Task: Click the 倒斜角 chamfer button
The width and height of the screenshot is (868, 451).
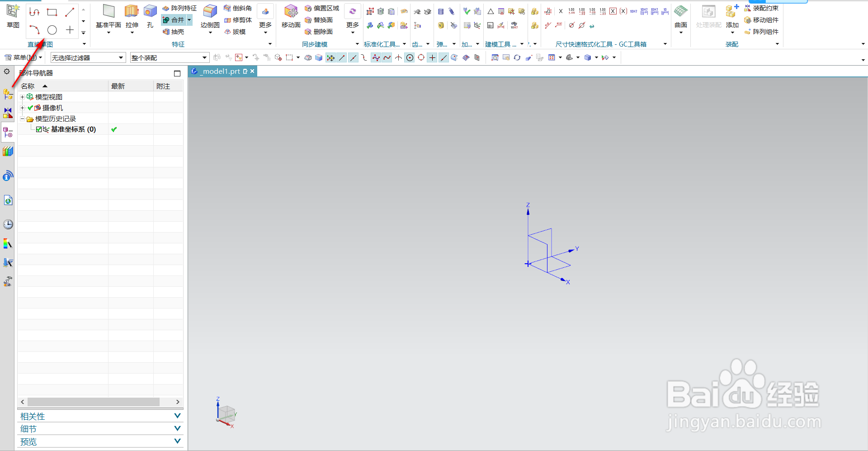Action: (x=238, y=8)
